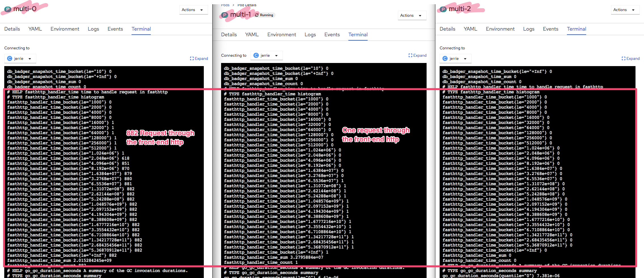Switch to the Details tab of multi-2

[x=447, y=29]
